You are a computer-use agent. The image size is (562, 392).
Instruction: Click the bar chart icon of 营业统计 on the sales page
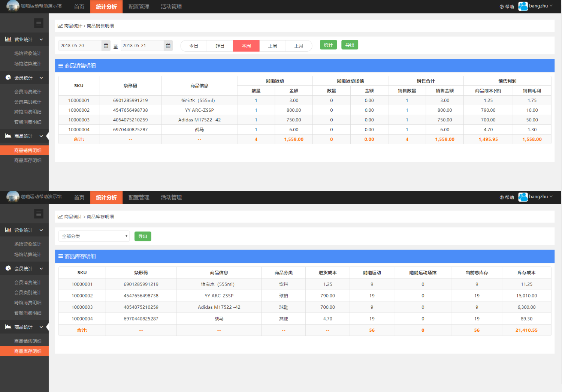coord(8,39)
